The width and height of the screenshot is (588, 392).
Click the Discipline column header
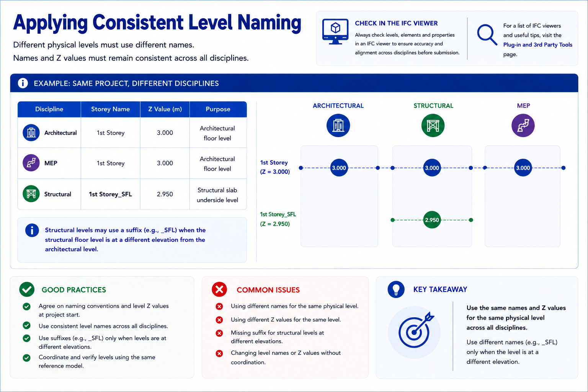49,109
